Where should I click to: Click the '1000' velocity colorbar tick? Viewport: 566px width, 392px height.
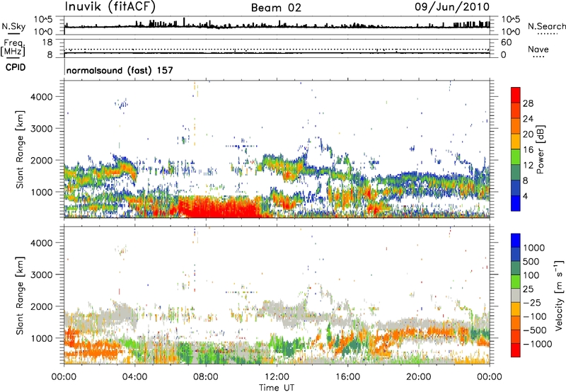534,248
